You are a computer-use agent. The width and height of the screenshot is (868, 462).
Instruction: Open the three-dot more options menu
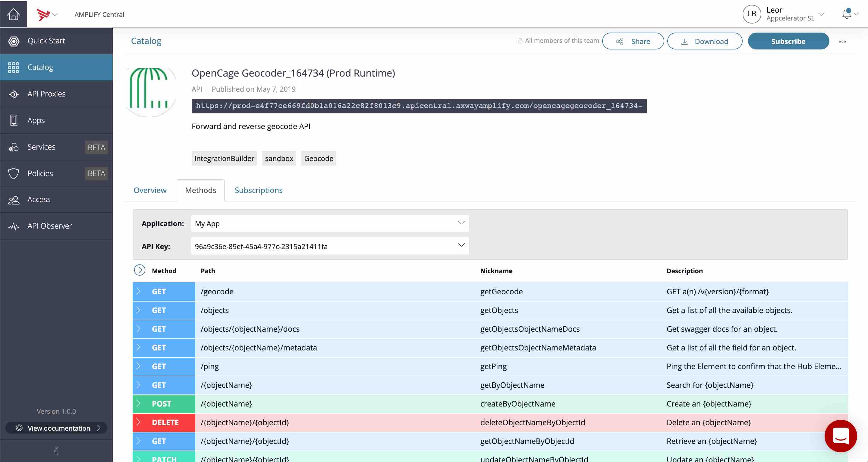[x=842, y=42]
